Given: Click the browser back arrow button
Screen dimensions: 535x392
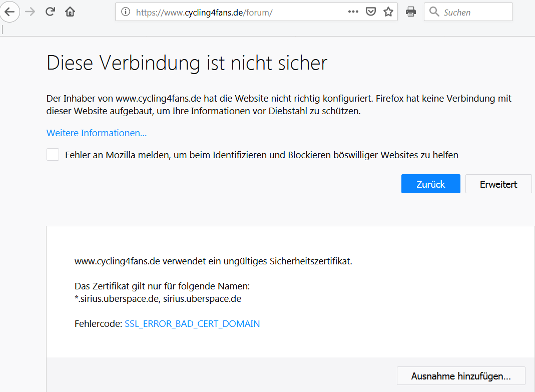Looking at the screenshot, I should click(x=10, y=12).
